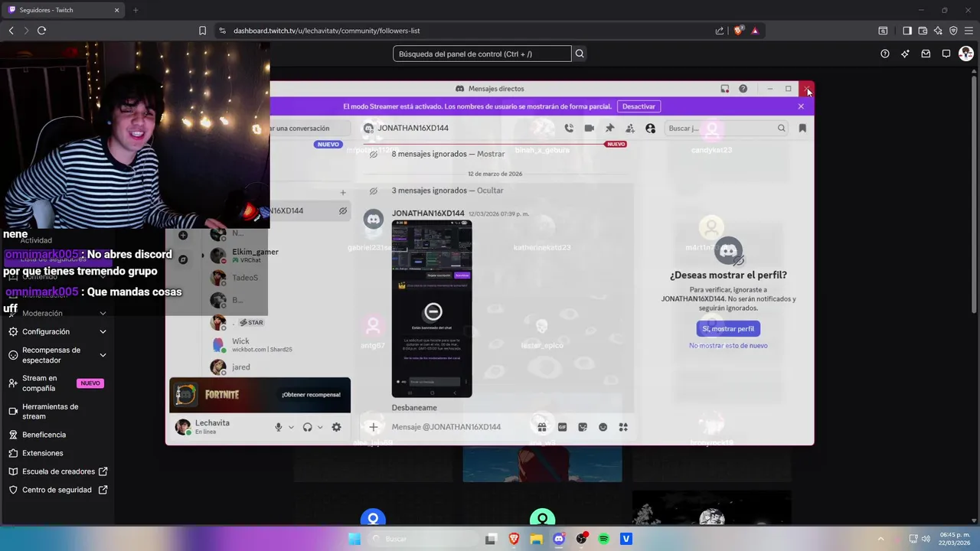Open Discord help icon
This screenshot has width=980, height=551.
743,89
